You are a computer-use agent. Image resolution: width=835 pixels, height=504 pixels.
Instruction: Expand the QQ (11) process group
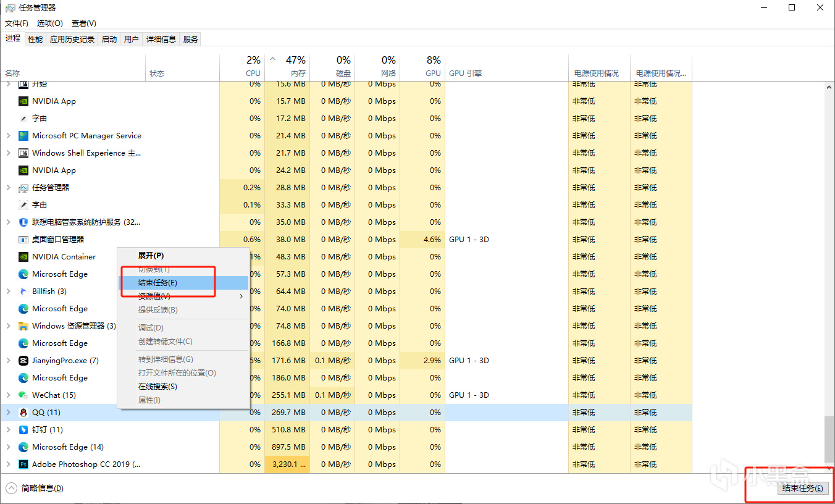(x=8, y=413)
